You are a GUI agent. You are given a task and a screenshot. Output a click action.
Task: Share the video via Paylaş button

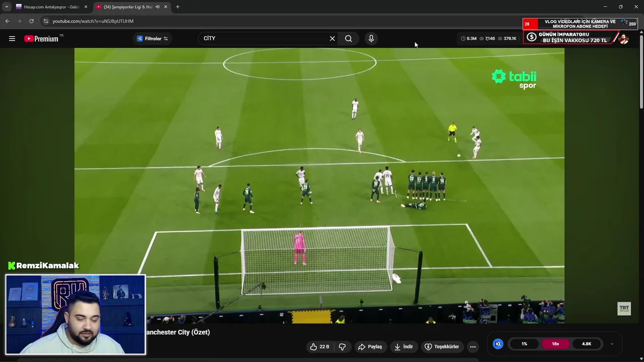click(370, 347)
